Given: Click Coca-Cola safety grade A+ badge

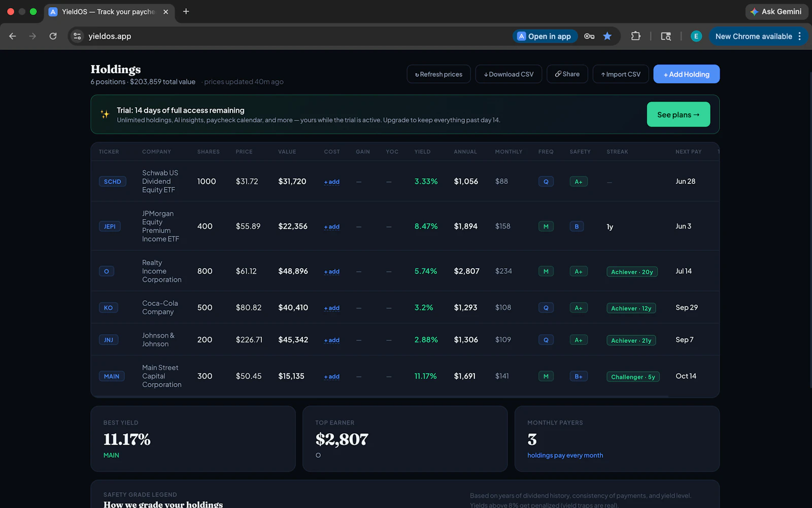Looking at the screenshot, I should (579, 308).
